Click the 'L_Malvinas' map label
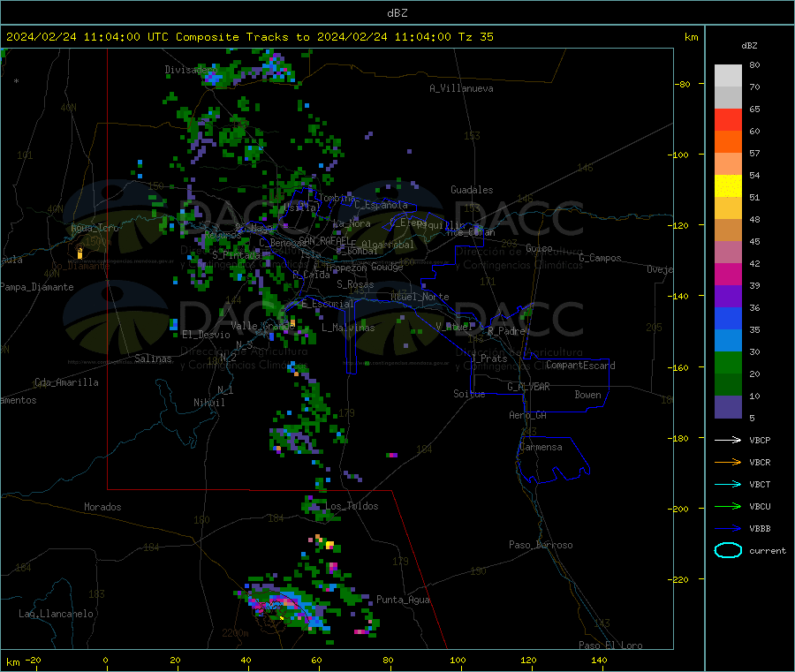Image resolution: width=795 pixels, height=672 pixels. tap(348, 328)
